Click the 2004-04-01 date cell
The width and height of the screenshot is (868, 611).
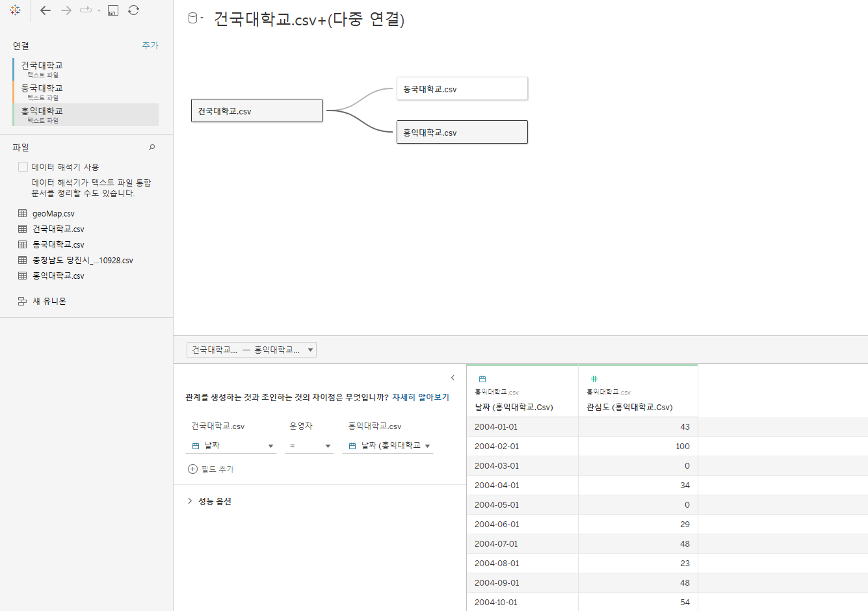[522, 486]
